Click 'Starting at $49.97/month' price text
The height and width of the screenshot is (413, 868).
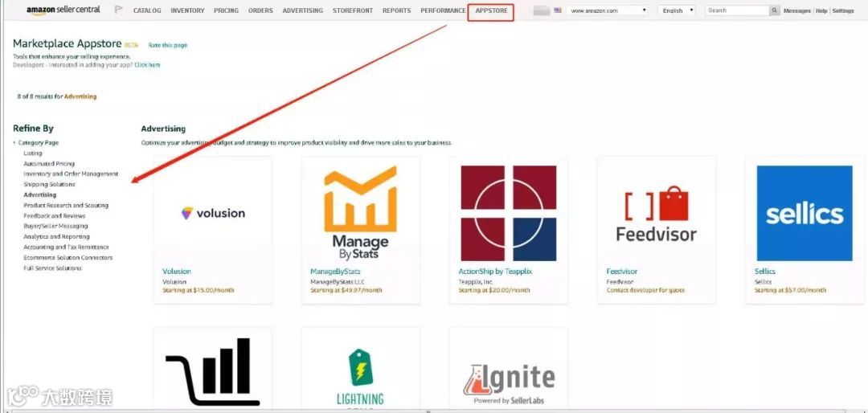tap(346, 290)
